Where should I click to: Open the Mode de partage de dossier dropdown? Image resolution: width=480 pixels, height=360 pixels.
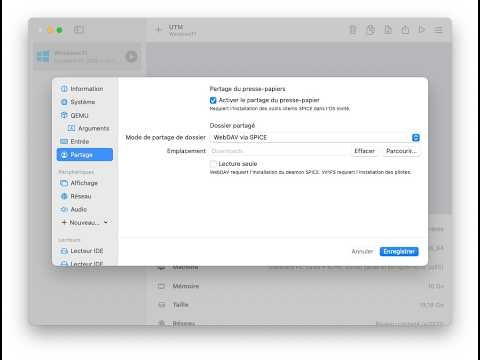tap(315, 137)
